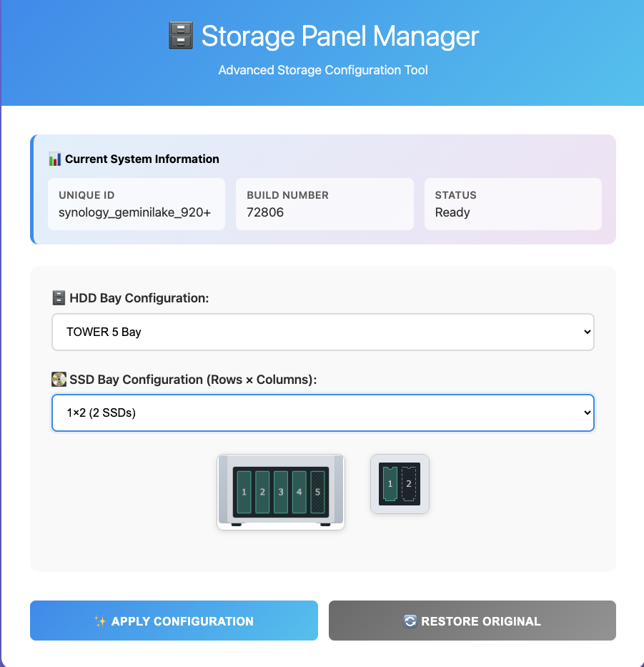Click the chevron arrow of the 1×2 SSDs dropdown
Screen dimensions: 644x667
point(588,412)
